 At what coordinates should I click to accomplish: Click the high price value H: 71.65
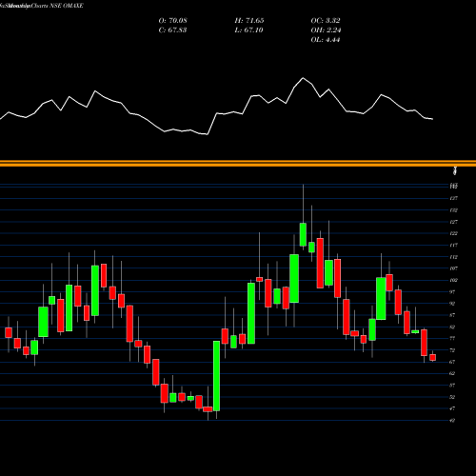pyautogui.click(x=249, y=21)
